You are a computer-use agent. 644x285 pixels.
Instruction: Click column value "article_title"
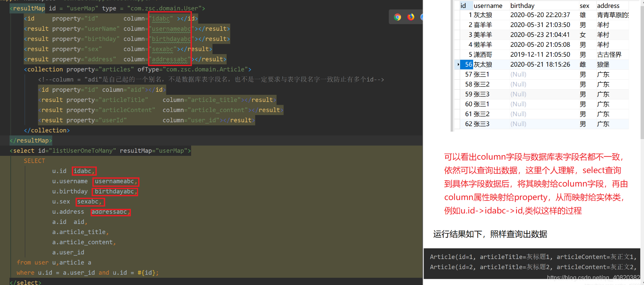click(214, 100)
